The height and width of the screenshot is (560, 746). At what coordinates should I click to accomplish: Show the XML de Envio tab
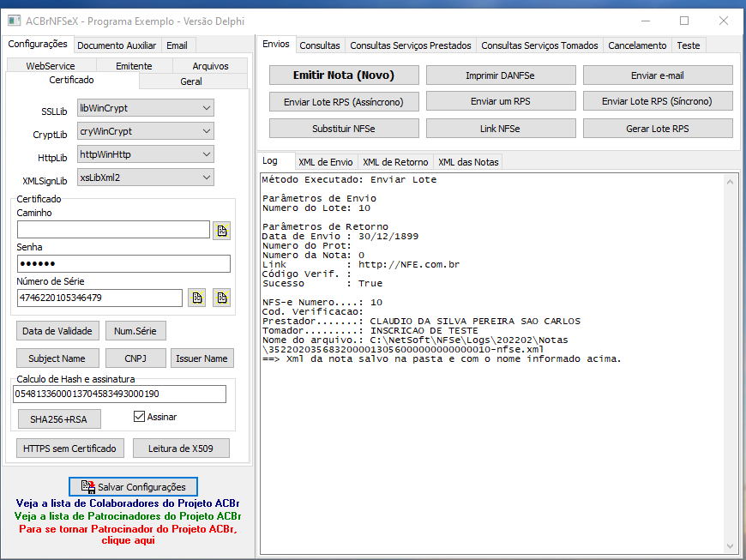pyautogui.click(x=326, y=162)
